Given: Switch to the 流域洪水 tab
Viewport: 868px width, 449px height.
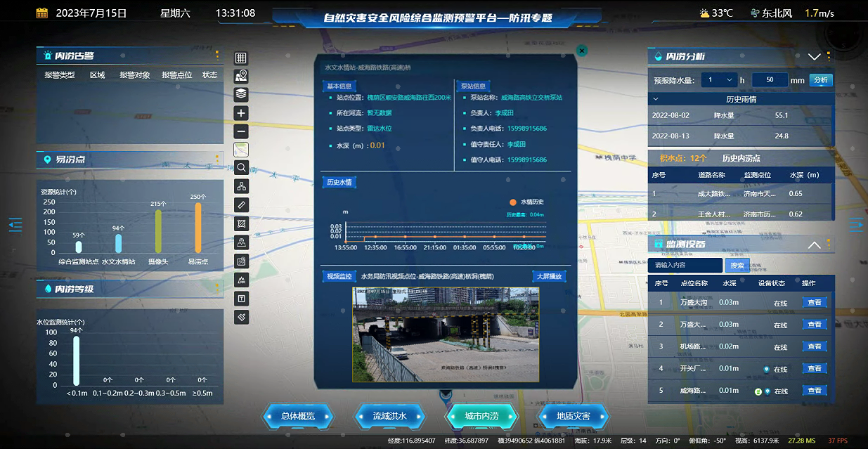Looking at the screenshot, I should tap(389, 416).
